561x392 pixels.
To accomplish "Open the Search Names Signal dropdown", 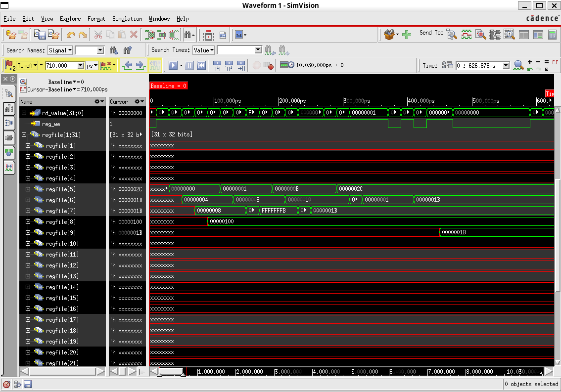I will pos(60,50).
